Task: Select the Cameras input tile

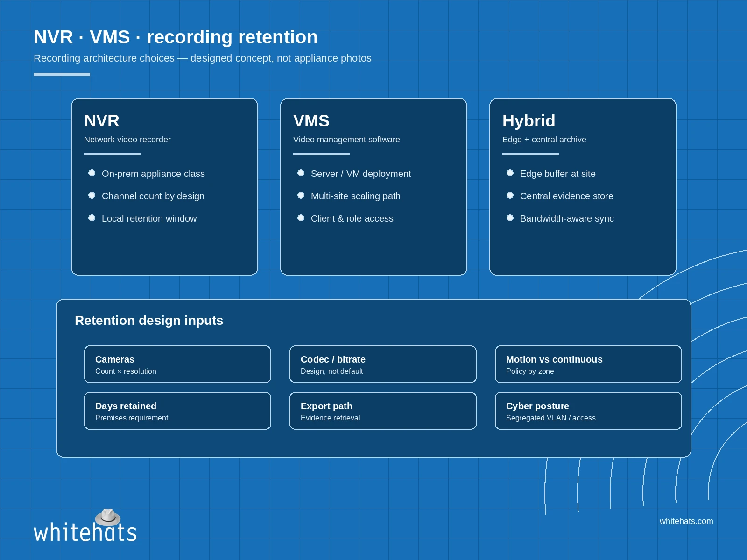Action: tap(177, 364)
